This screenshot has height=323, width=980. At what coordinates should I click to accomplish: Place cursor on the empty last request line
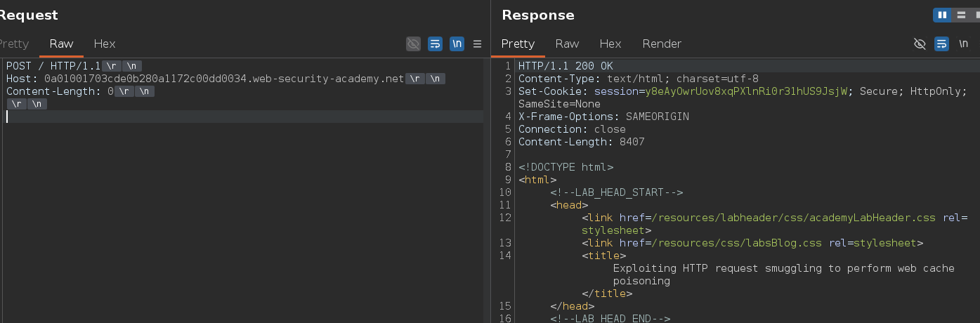[243, 117]
